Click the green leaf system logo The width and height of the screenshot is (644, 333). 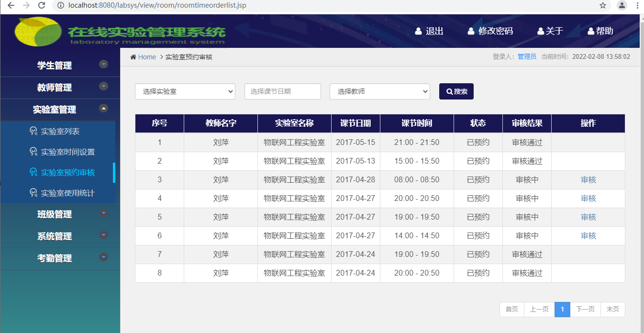(38, 31)
